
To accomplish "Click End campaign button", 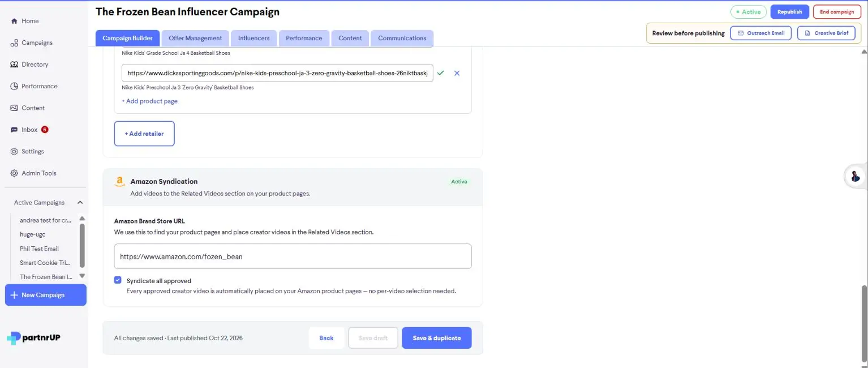I will (x=837, y=12).
